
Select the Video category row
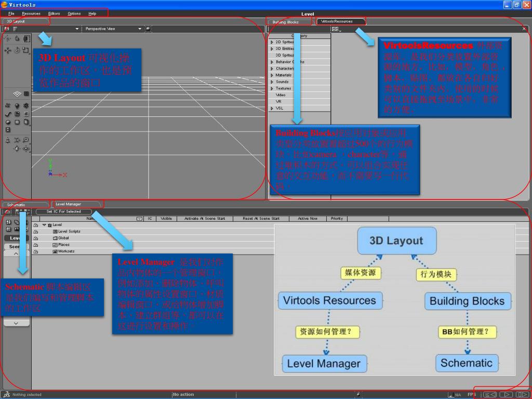tap(299, 95)
